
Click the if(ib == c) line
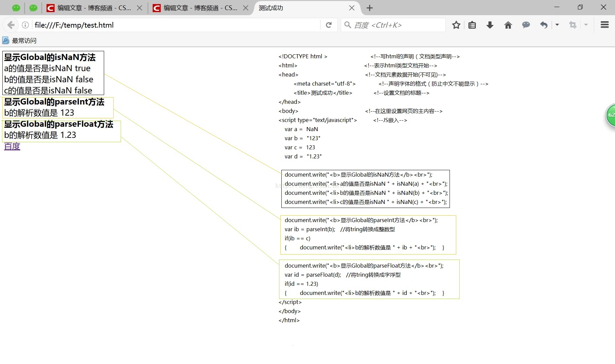297,238
